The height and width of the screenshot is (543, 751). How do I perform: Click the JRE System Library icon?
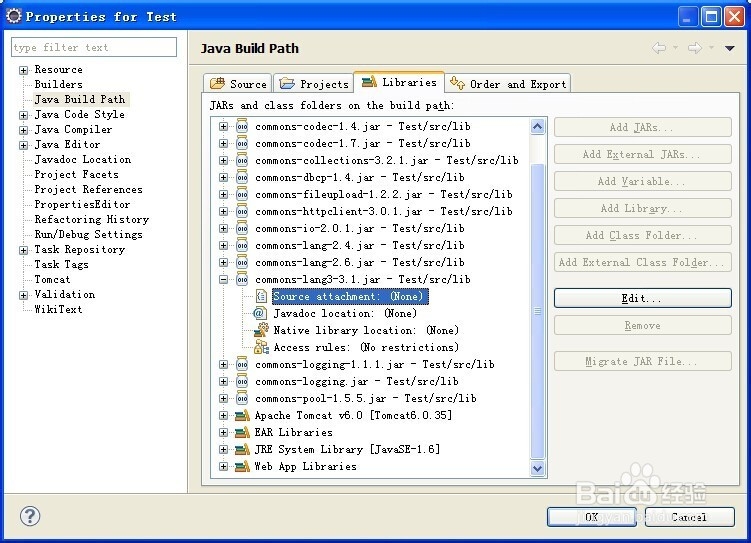[242, 450]
